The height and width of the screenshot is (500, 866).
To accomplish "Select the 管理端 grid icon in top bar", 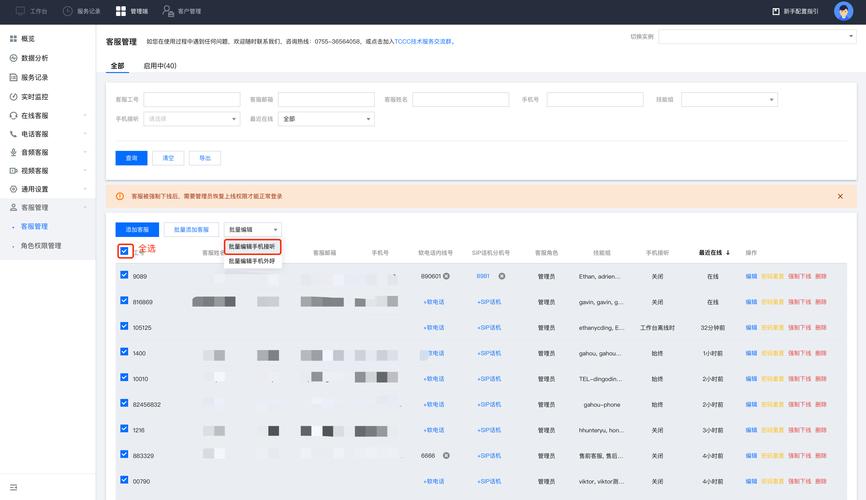I will (x=121, y=11).
